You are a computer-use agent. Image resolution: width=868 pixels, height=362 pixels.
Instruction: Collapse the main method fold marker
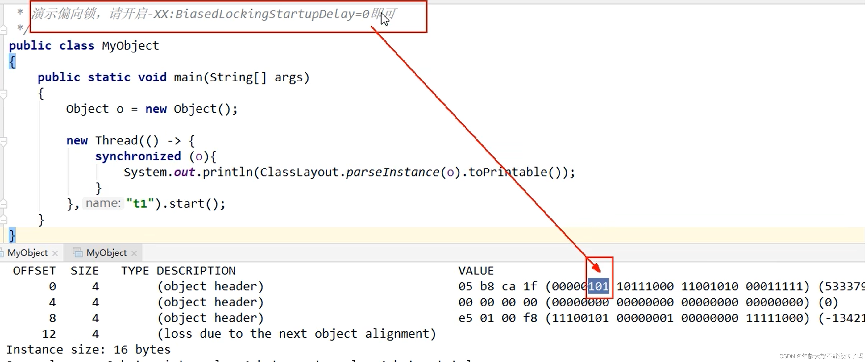coord(4,94)
